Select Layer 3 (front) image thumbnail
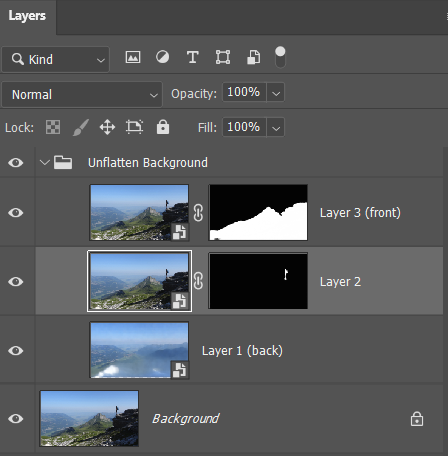The width and height of the screenshot is (448, 456). 139,213
